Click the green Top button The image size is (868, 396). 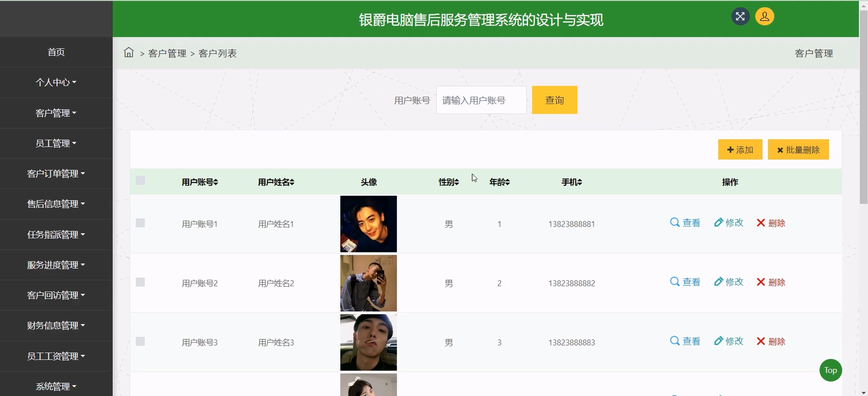click(830, 370)
